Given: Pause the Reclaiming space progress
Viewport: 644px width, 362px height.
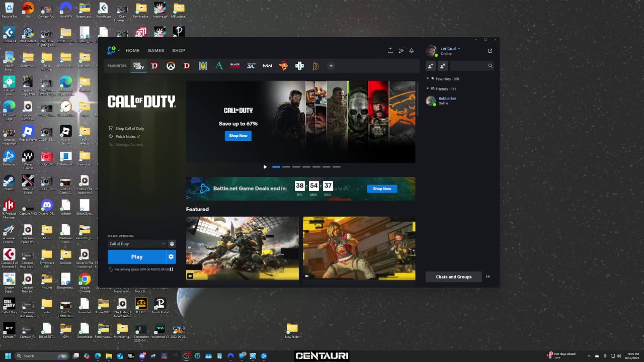Looking at the screenshot, I should (172, 269).
